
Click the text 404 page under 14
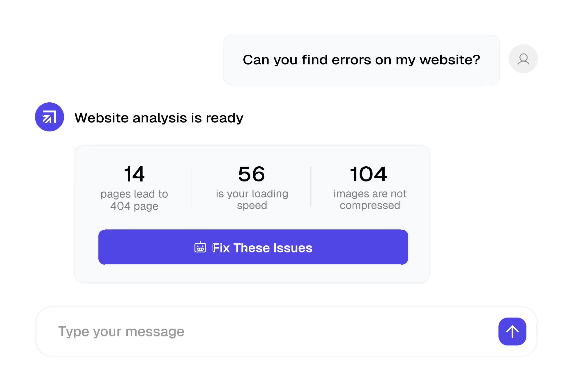coord(134,206)
